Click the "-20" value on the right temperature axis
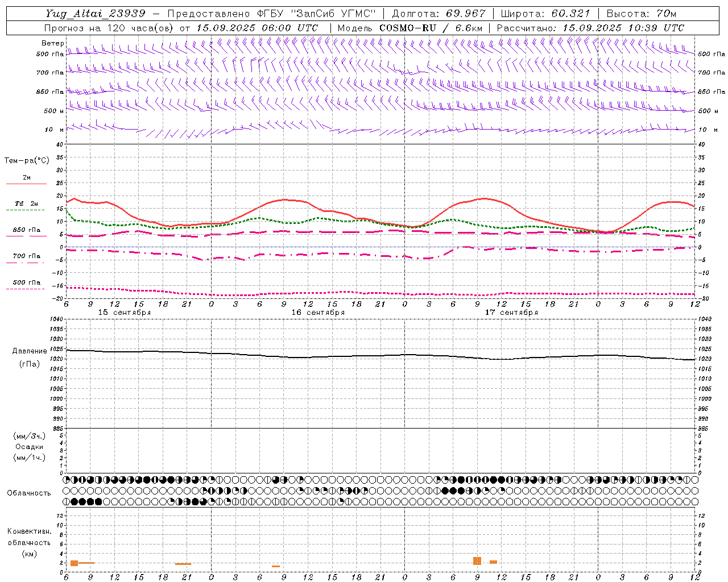The image size is (728, 582). tap(704, 298)
